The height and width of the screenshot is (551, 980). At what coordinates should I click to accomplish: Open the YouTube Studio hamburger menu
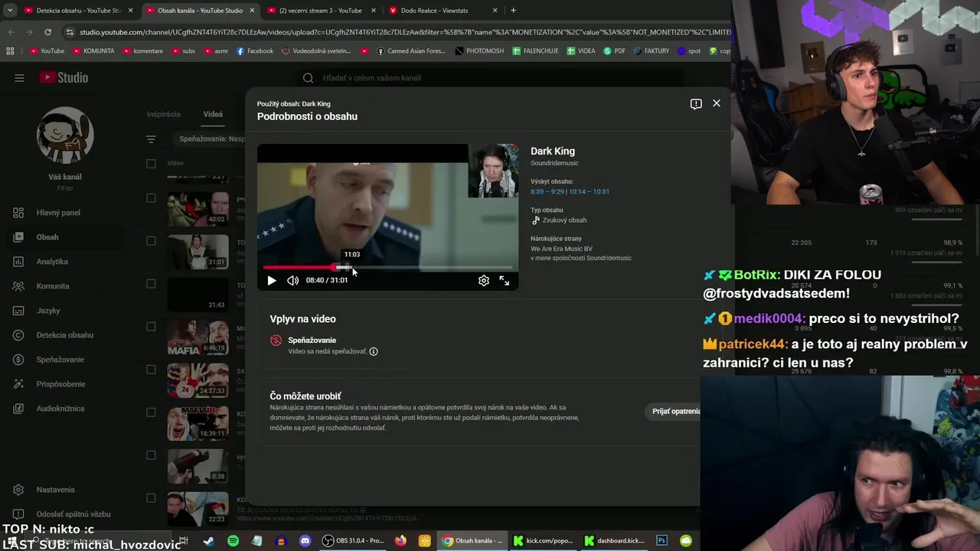[19, 77]
